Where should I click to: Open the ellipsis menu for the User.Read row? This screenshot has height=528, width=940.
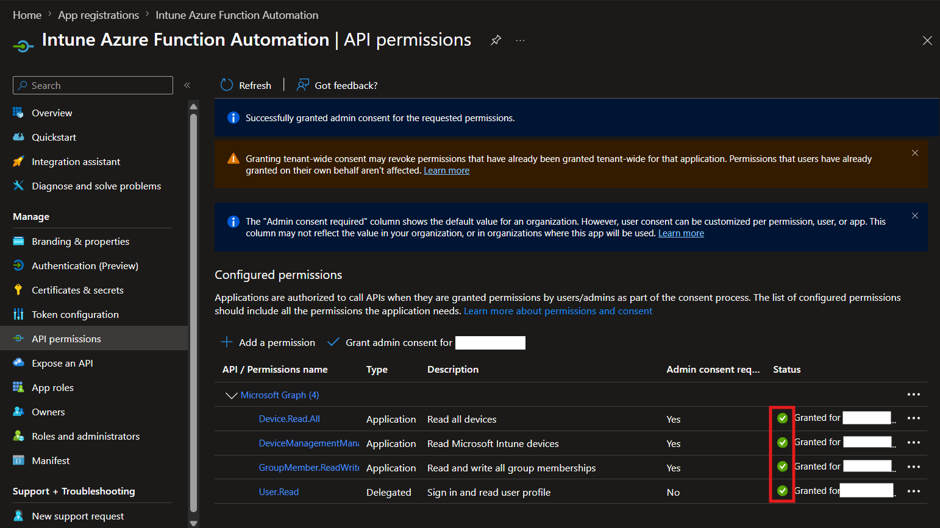(914, 491)
